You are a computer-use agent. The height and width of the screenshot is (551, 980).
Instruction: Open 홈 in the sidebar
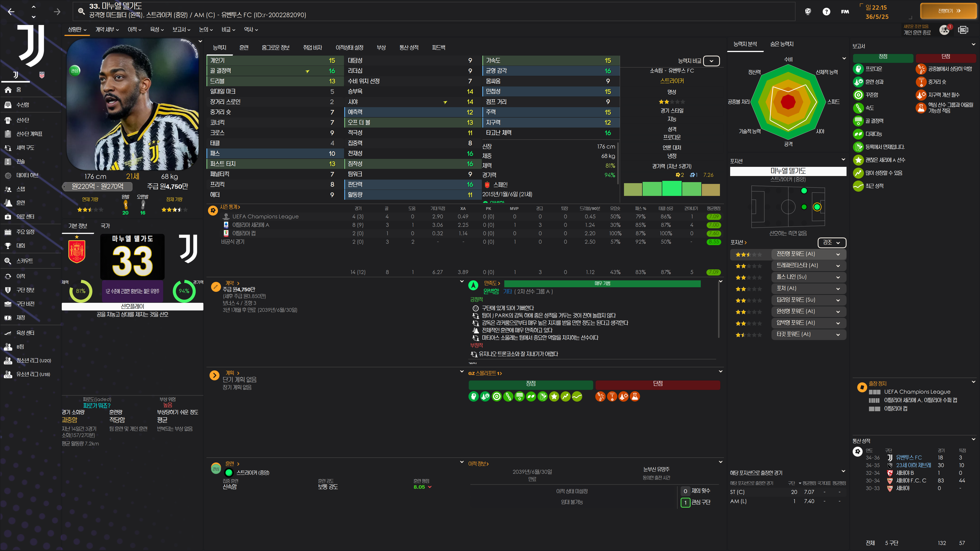(18, 90)
